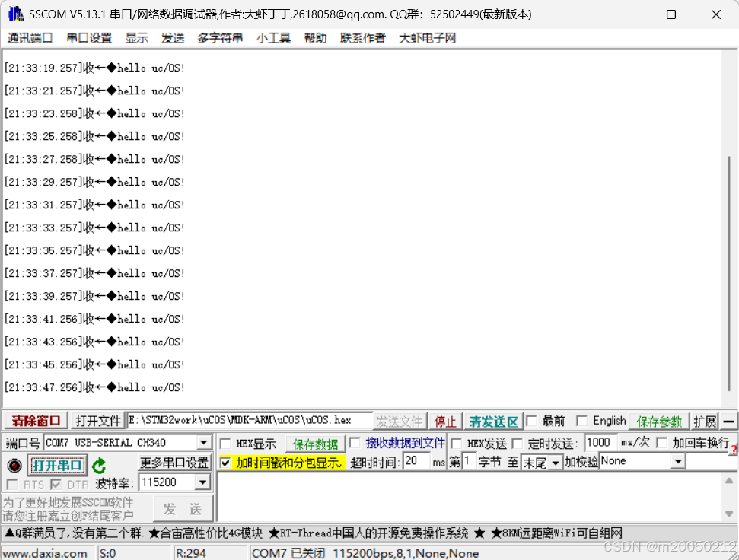
Task: Click the receive window vertical scrollbar
Action: click(x=730, y=273)
